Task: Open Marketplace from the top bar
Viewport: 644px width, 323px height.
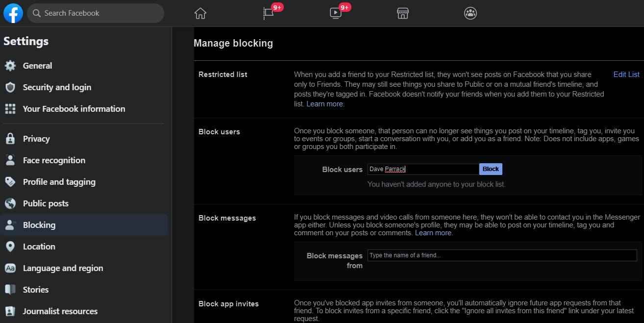Action: tap(402, 13)
